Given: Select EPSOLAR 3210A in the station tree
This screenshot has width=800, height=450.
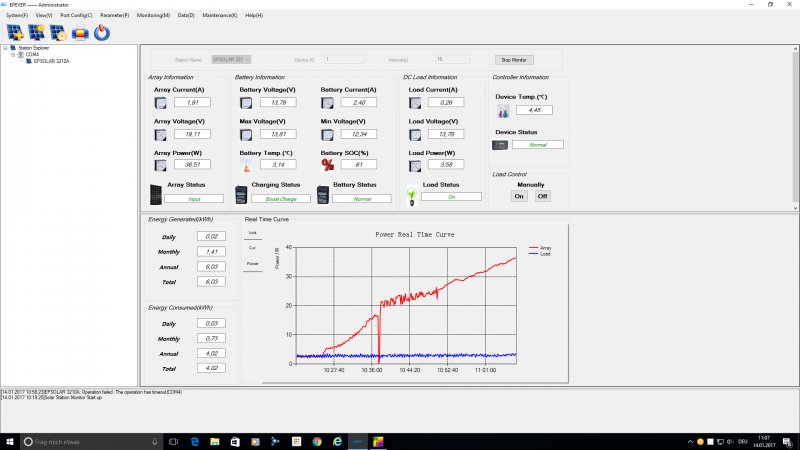Looking at the screenshot, I should 51,61.
